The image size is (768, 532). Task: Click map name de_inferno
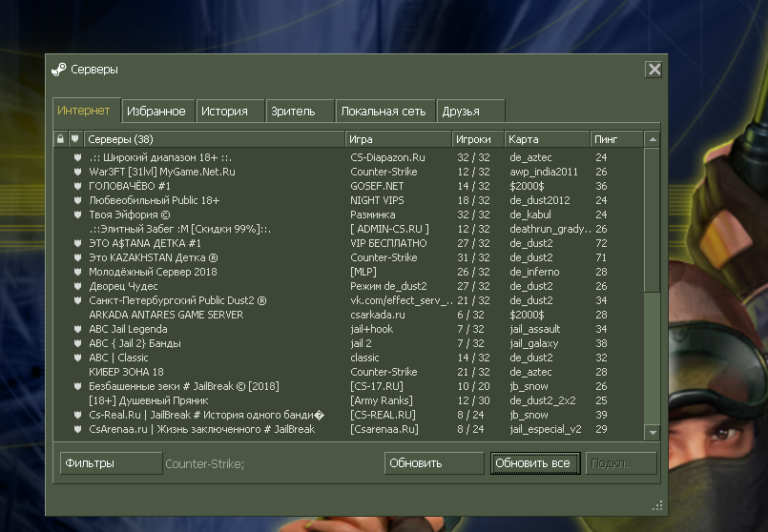point(534,272)
